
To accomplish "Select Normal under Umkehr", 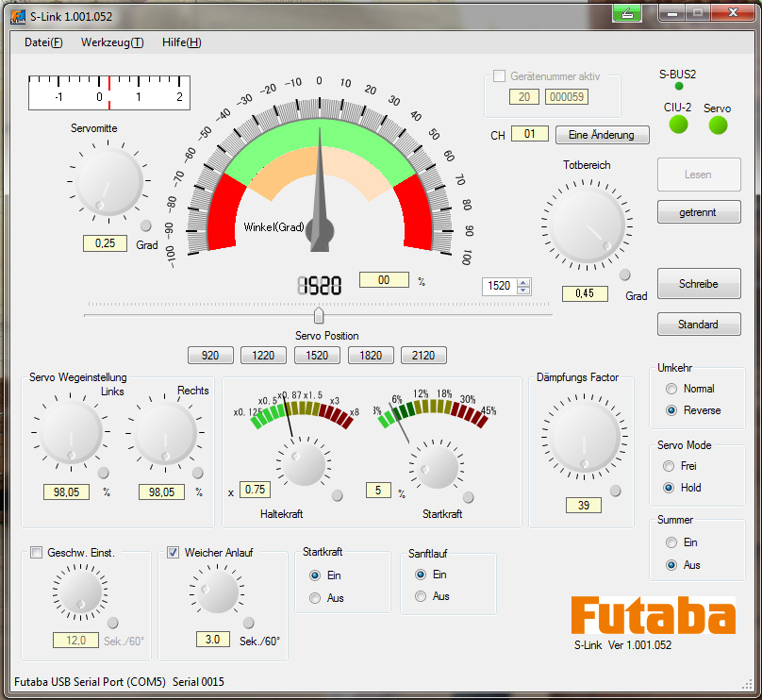I will (671, 389).
